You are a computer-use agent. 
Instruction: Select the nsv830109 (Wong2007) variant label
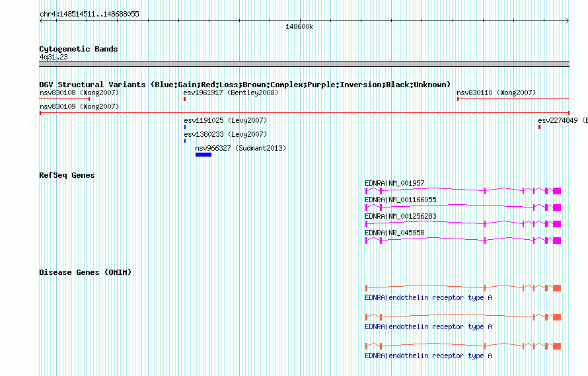(79, 106)
